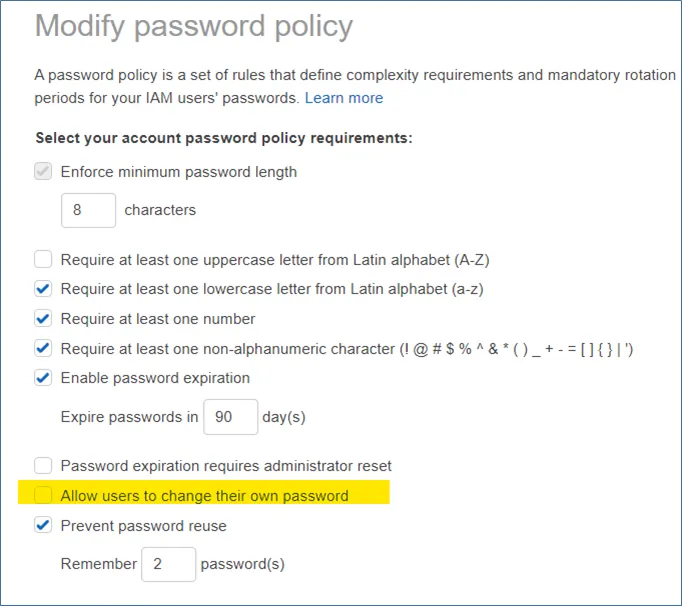Screen dimensions: 682x606
Task: Click the Remember password(s) count field
Action: click(168, 564)
